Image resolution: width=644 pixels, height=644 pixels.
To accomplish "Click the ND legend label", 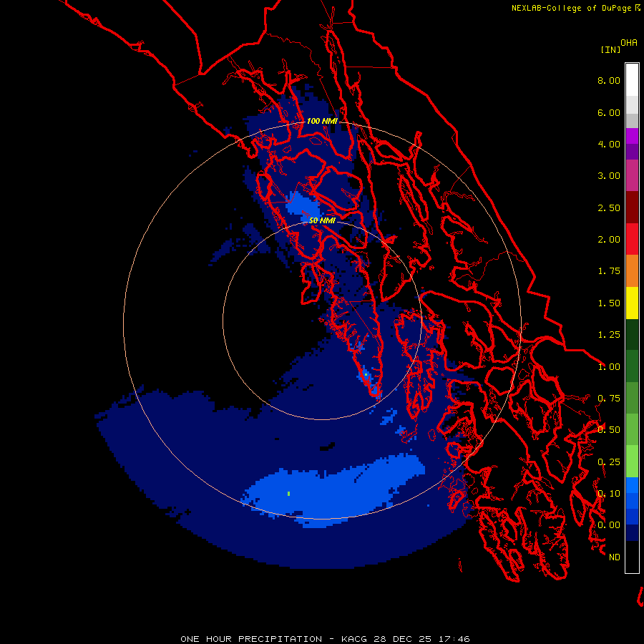I will (x=615, y=557).
